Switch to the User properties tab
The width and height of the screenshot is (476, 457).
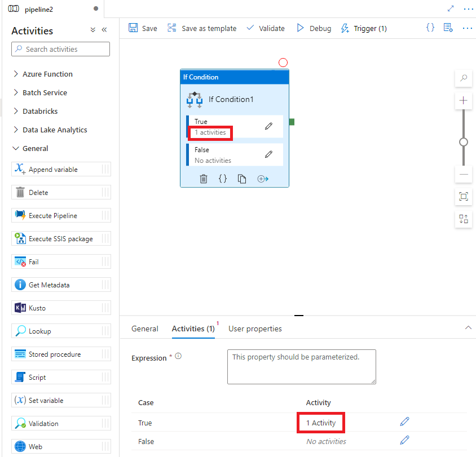click(255, 329)
